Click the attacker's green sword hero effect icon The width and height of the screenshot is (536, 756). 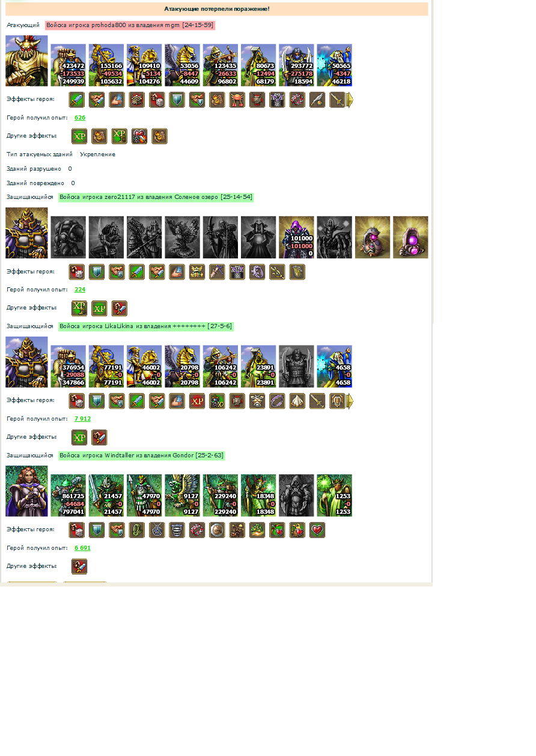pyautogui.click(x=77, y=100)
